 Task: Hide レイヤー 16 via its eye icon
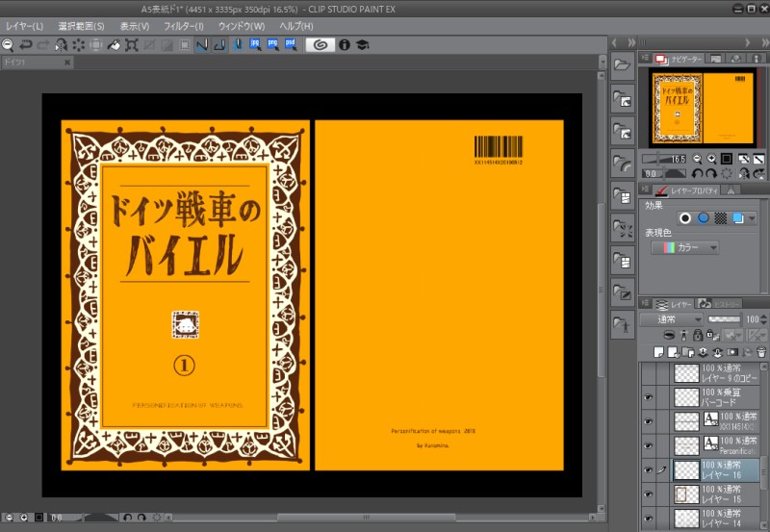click(648, 469)
